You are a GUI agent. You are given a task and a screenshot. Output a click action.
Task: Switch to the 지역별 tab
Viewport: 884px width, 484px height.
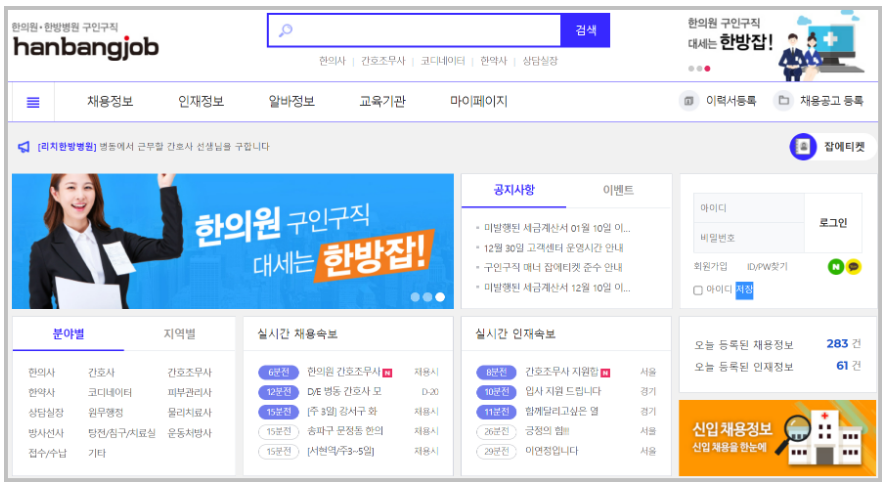click(179, 334)
